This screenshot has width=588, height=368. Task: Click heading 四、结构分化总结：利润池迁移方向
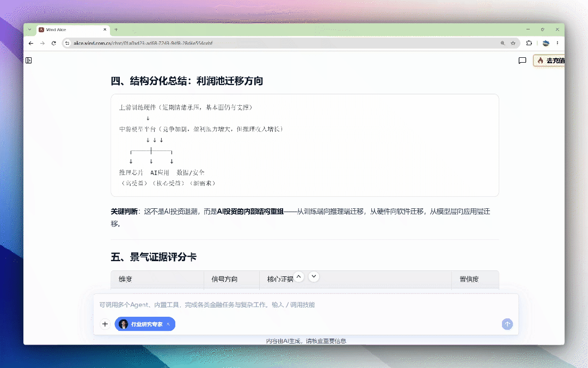coord(187,81)
